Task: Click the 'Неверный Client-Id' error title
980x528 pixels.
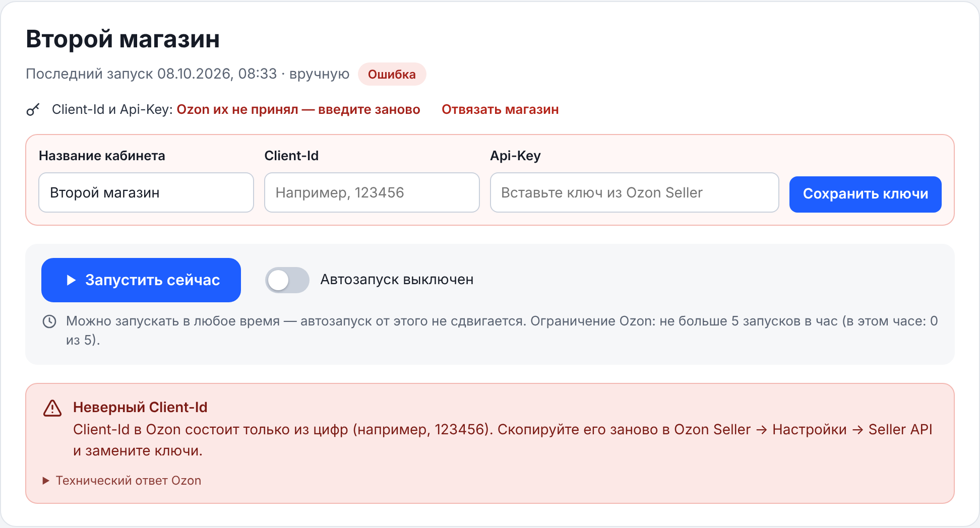Action: tap(140, 407)
